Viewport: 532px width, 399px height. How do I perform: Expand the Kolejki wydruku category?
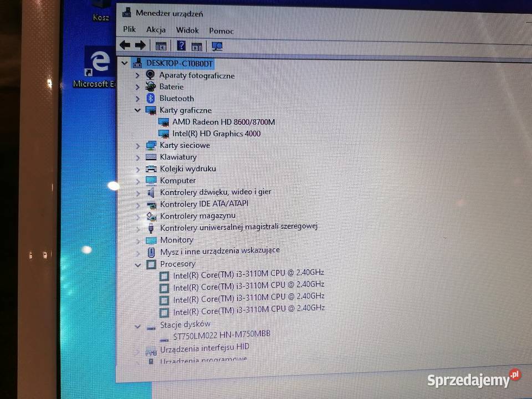pos(138,170)
